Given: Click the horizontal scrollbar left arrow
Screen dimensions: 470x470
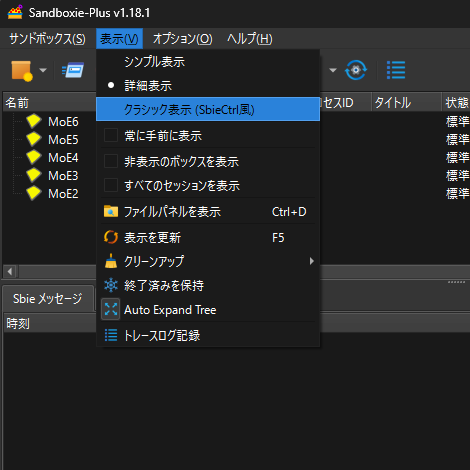Looking at the screenshot, I should pos(10,271).
